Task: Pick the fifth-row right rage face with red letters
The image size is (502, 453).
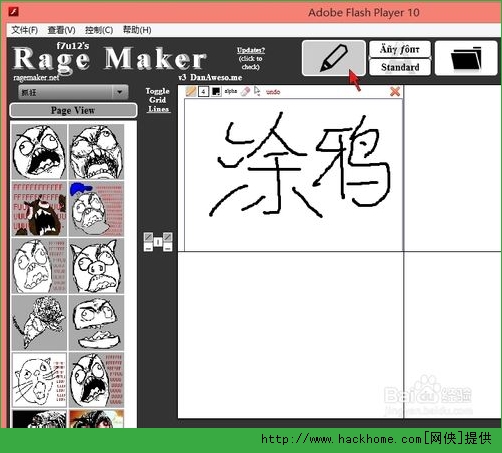Action: coord(96,380)
